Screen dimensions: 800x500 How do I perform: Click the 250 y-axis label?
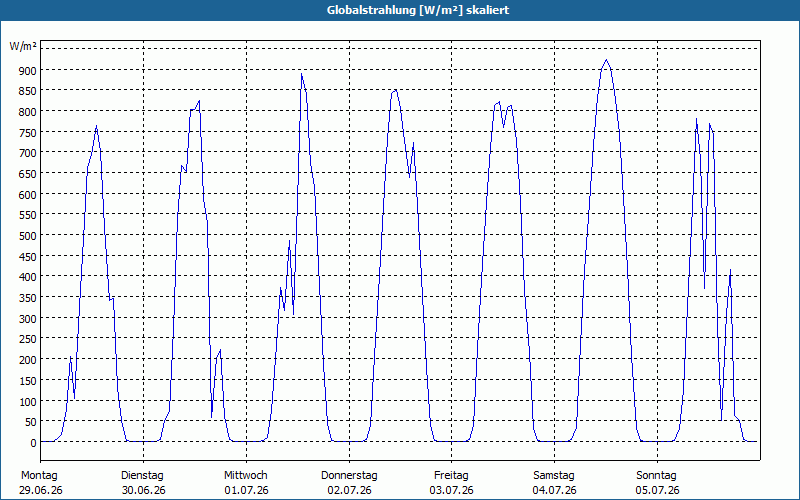pyautogui.click(x=28, y=339)
